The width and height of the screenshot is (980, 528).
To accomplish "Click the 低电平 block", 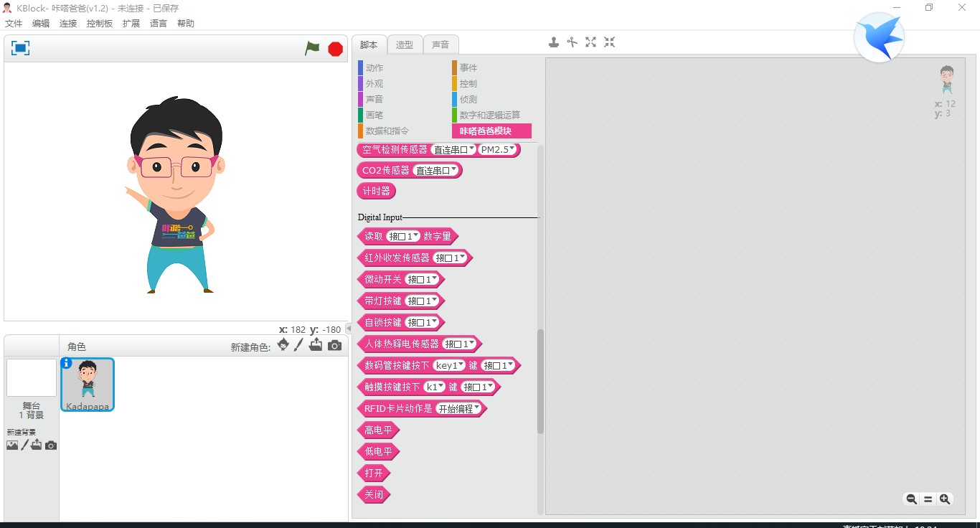I will (378, 451).
